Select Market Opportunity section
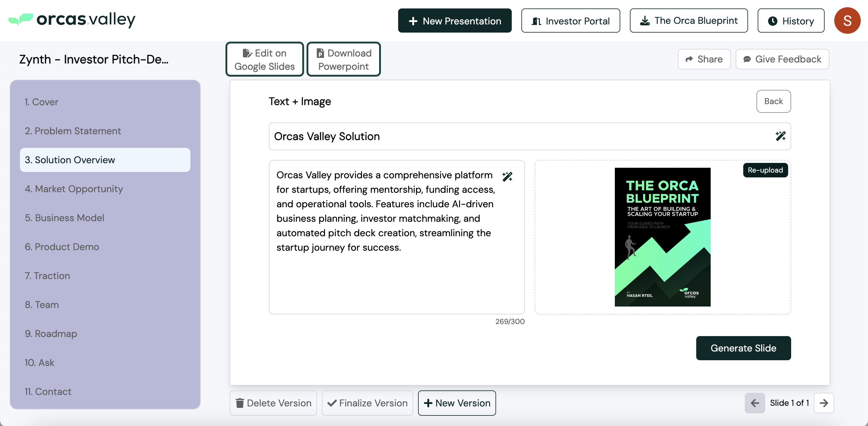The image size is (868, 426). tap(74, 189)
